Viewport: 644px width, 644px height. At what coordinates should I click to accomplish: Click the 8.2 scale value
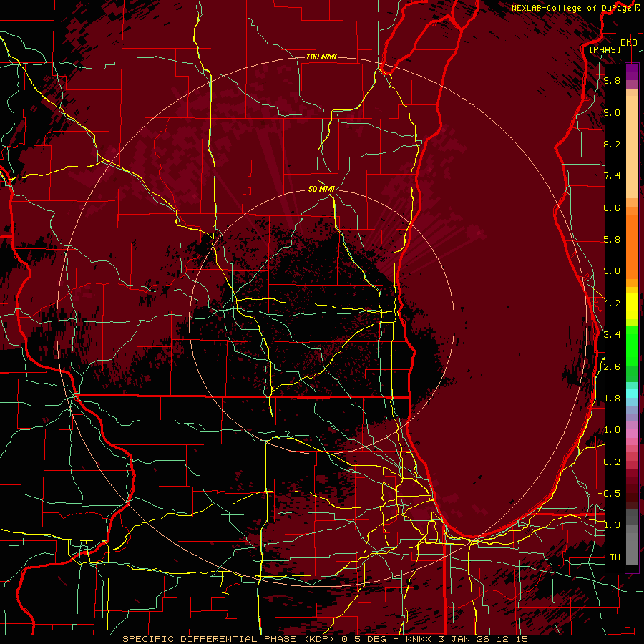(x=612, y=144)
